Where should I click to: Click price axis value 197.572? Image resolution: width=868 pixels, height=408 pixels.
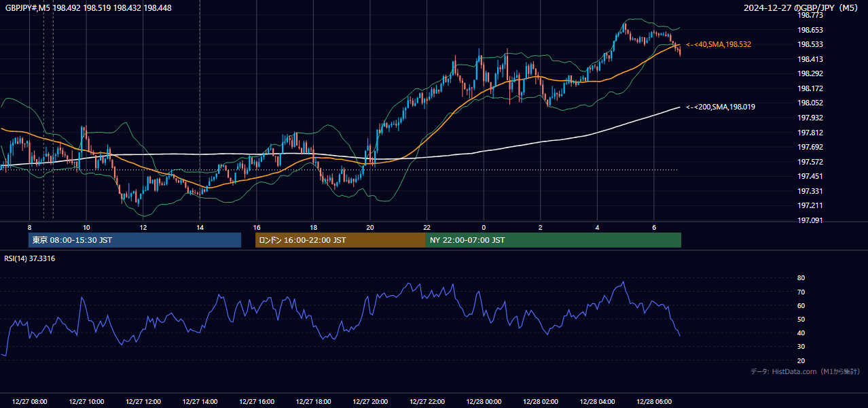tap(810, 162)
